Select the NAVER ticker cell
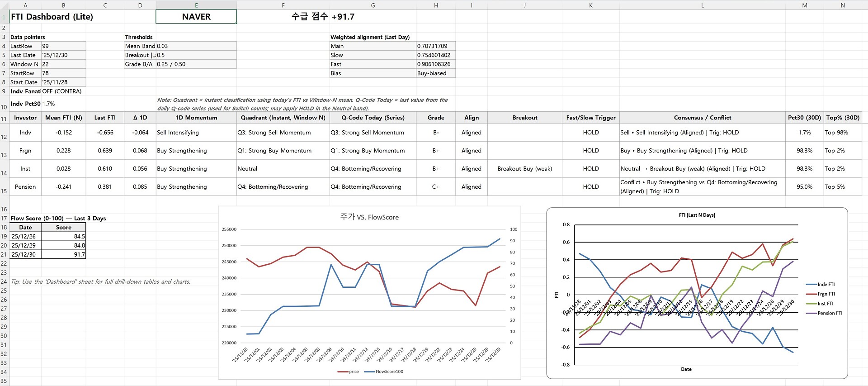This screenshot has height=386, width=868. click(196, 17)
